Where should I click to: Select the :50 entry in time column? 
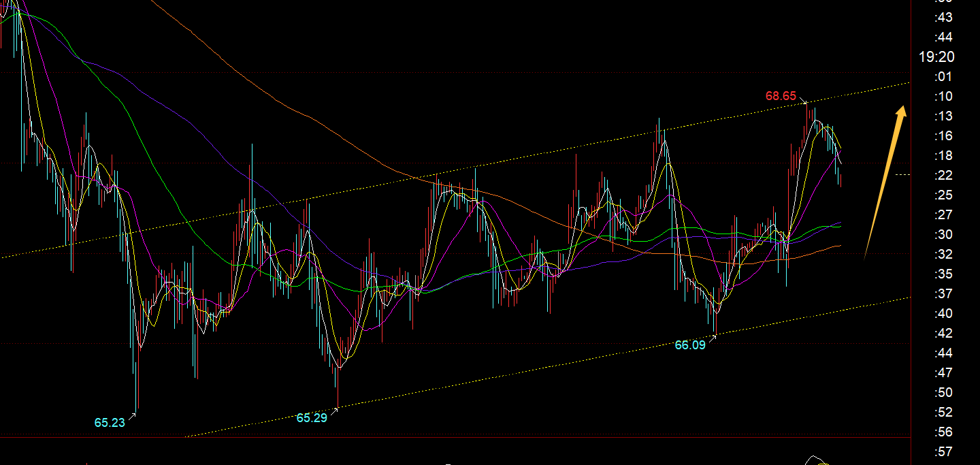(x=943, y=393)
